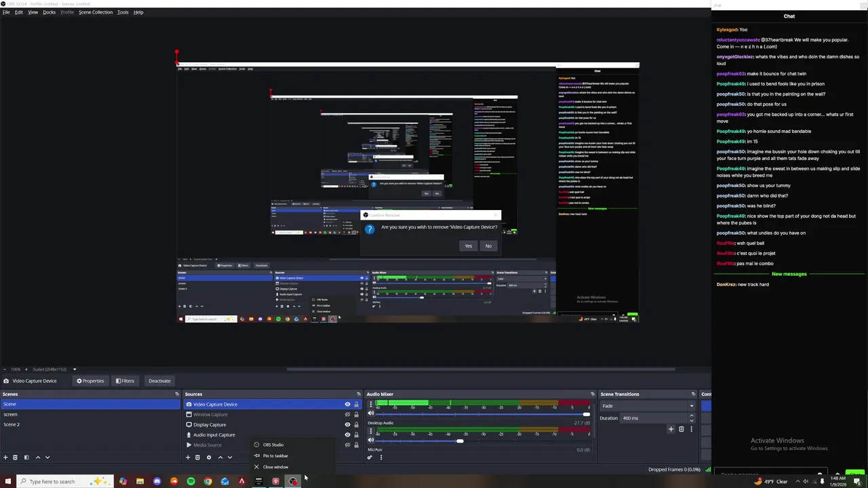868x488 pixels.
Task: Click Yes in remove confirmation dialog
Action: pyautogui.click(x=468, y=246)
